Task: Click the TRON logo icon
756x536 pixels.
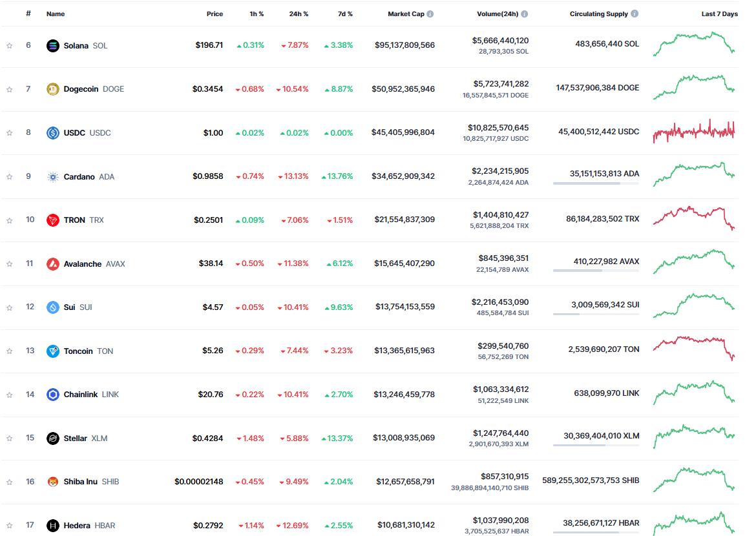Action: [53, 220]
